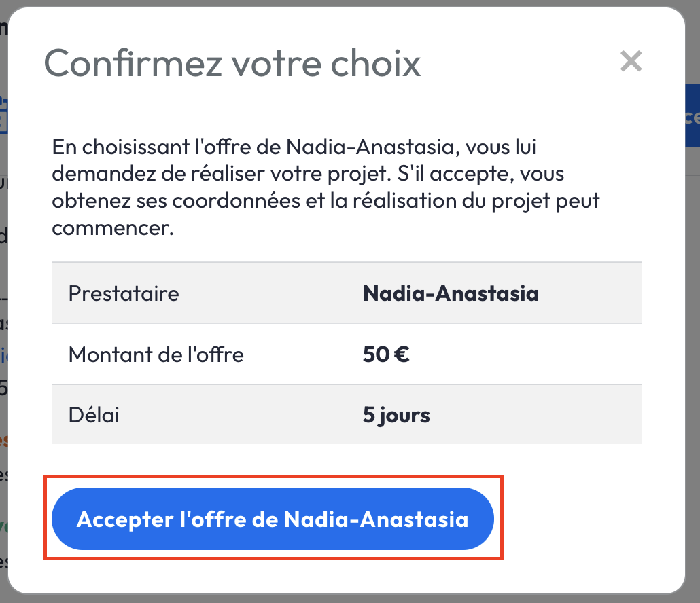The height and width of the screenshot is (603, 700).
Task: Click the Délai label cell
Action: pos(94,414)
